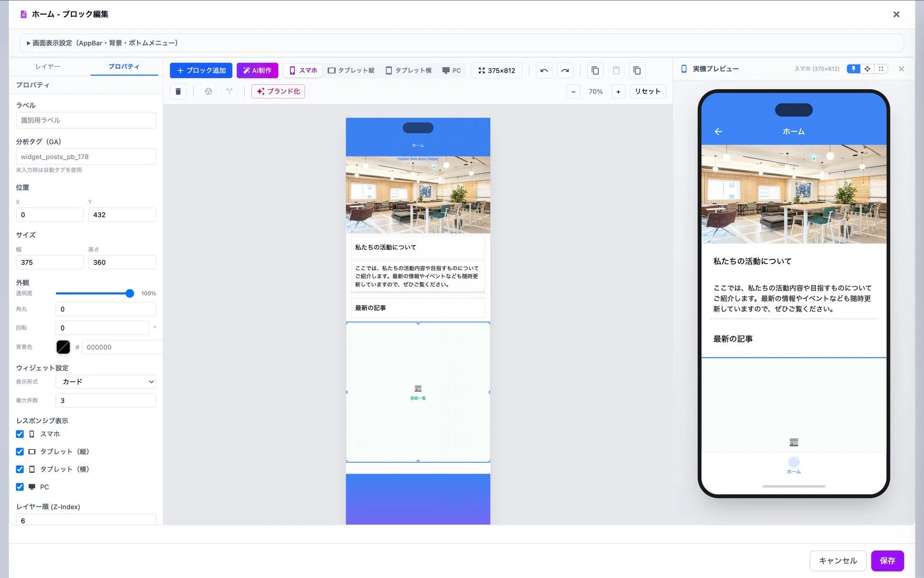Viewport: 924px width, 578px height.
Task: Click the 最大件数 field showing 3
Action: click(106, 400)
